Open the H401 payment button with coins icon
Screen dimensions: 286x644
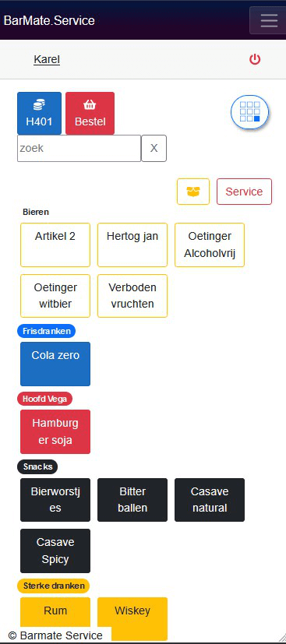pyautogui.click(x=39, y=114)
